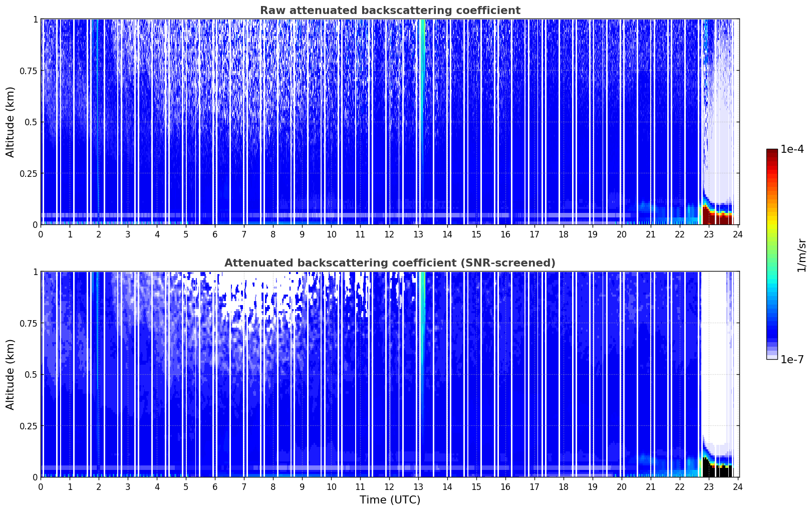Click the "0.5" altitude tick on the raw plot
This screenshot has width=812, height=511.
pyautogui.click(x=31, y=122)
